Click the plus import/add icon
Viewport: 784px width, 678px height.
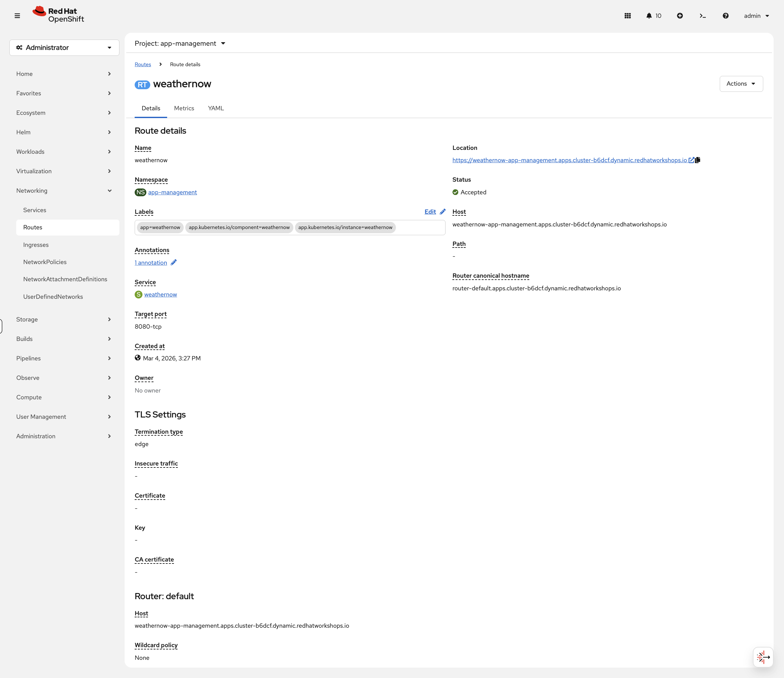680,16
